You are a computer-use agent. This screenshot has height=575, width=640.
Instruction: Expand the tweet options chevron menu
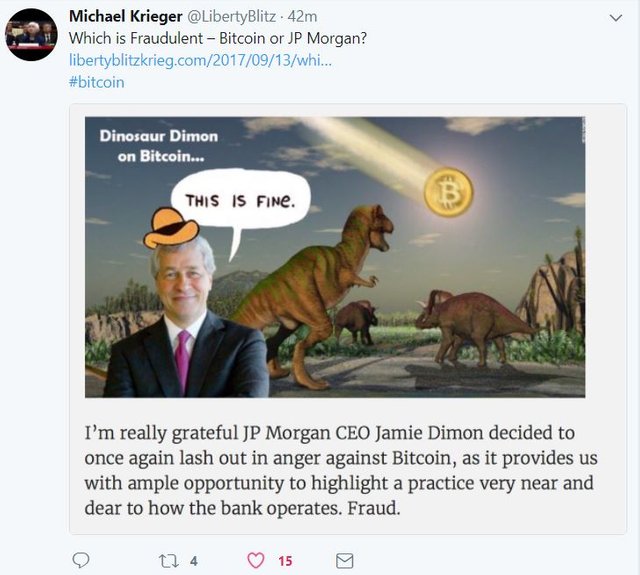(616, 18)
